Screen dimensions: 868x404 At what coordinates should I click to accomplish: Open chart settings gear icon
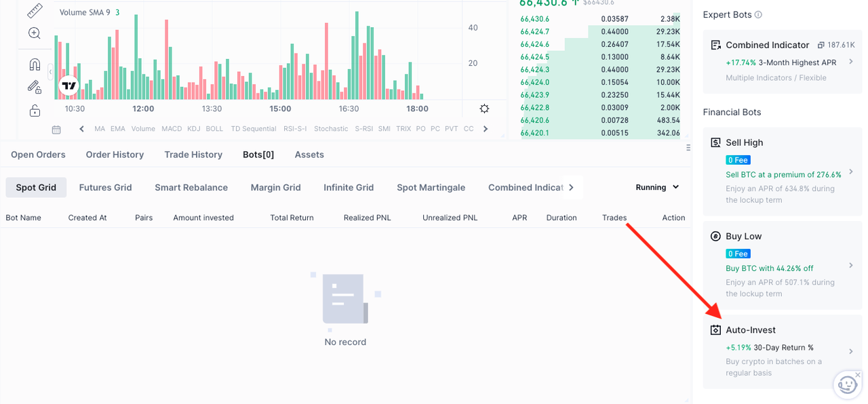[x=484, y=108]
